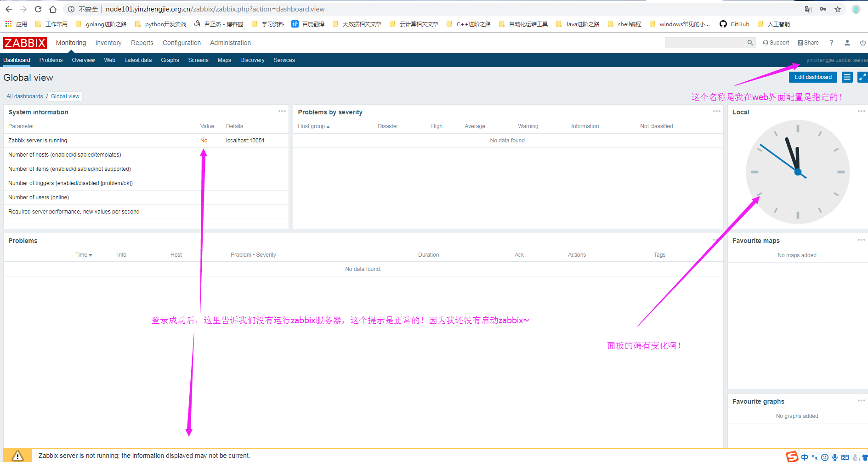The height and width of the screenshot is (462, 868).
Task: Click the sign out power icon
Action: coord(862,43)
